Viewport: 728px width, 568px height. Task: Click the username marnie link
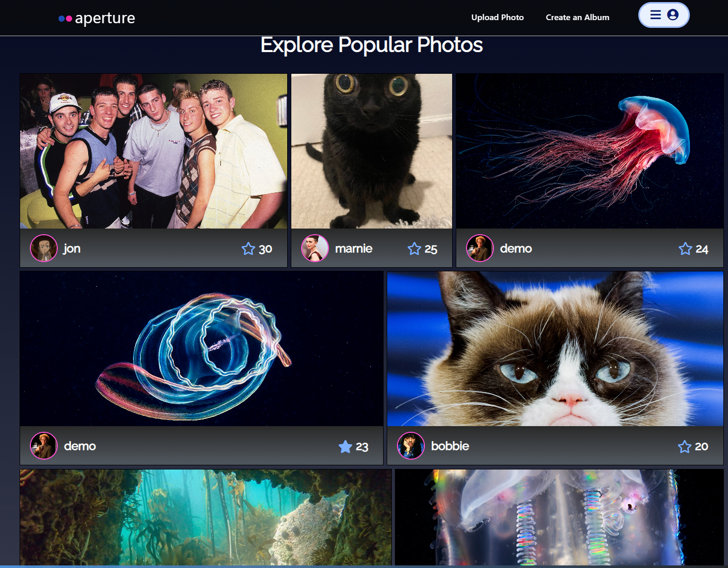pos(354,249)
